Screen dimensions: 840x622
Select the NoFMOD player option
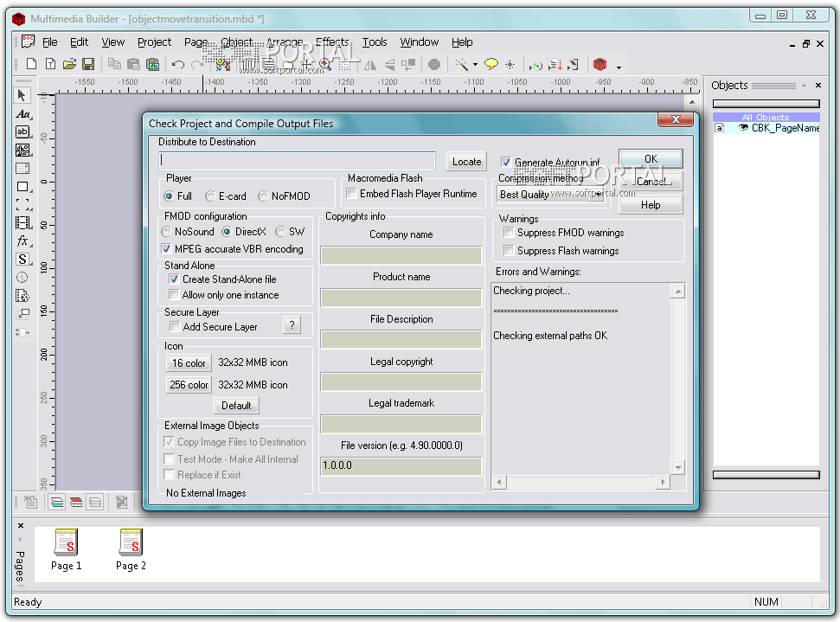[263, 196]
